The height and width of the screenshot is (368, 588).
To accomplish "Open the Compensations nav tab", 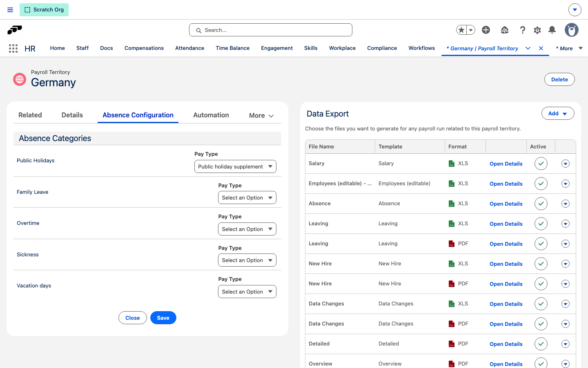I will coord(144,48).
